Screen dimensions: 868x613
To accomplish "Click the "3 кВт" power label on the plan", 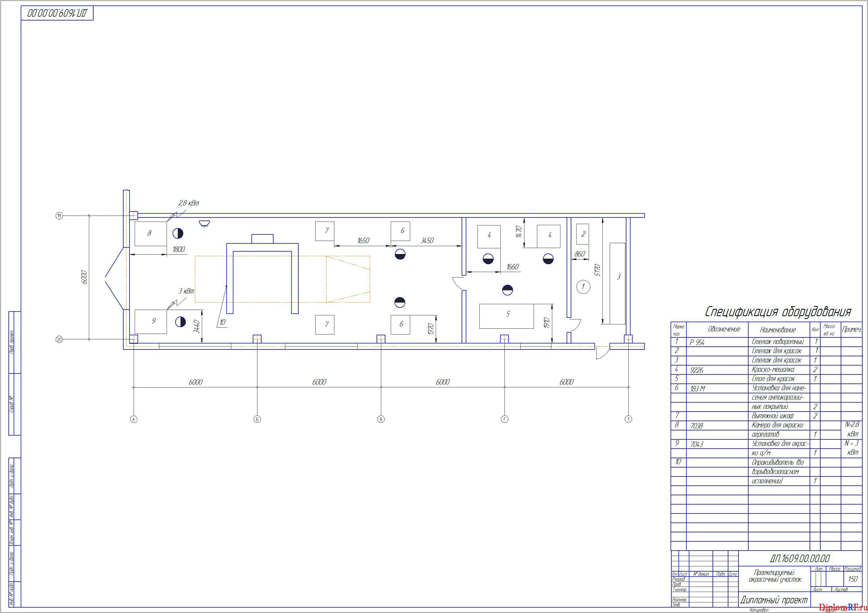I will (186, 291).
